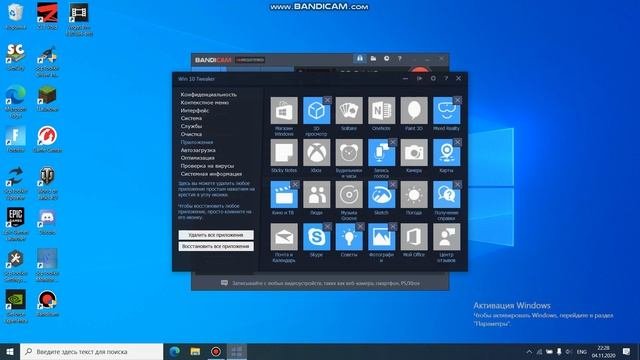
Task: Open Microsoft Edge from the taskbar
Action: 175,351
